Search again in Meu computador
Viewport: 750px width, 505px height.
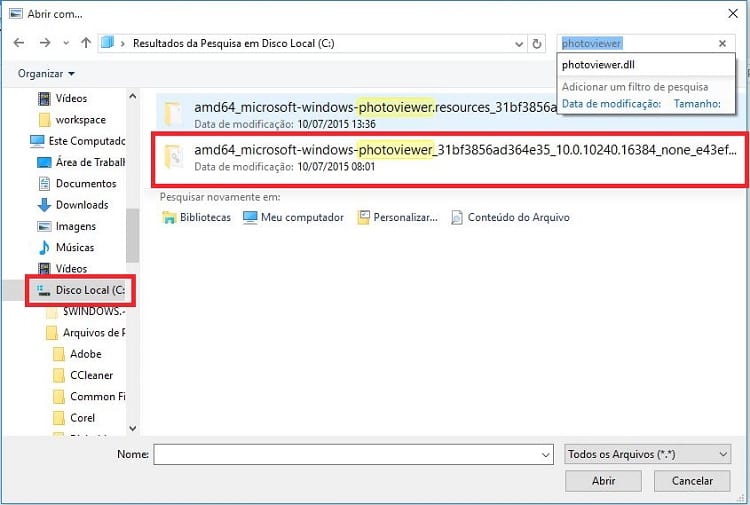click(x=293, y=218)
